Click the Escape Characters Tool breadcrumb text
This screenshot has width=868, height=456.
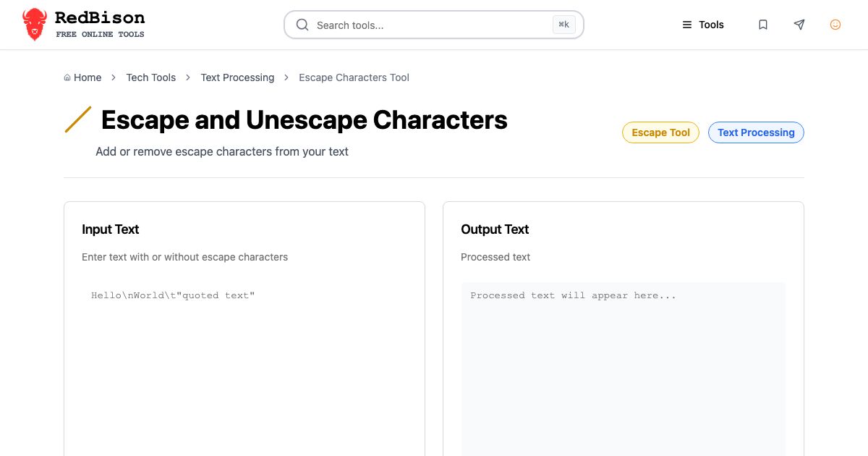click(354, 77)
